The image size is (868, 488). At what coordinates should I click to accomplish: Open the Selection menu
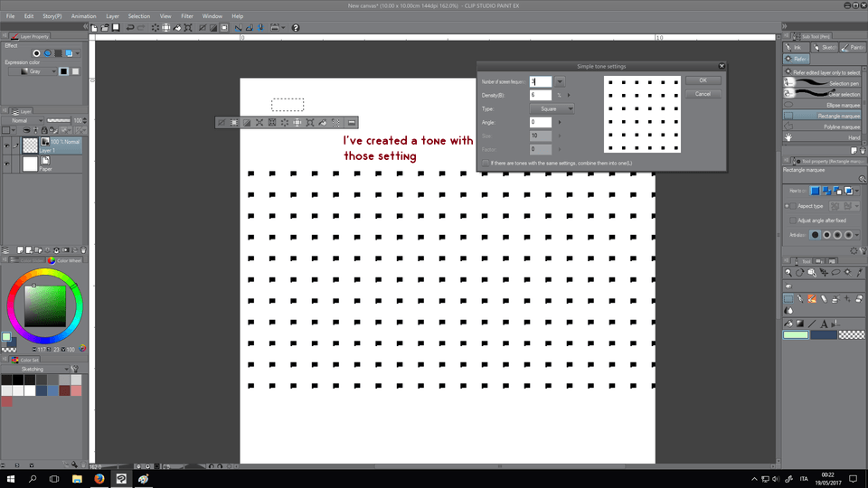pyautogui.click(x=139, y=16)
